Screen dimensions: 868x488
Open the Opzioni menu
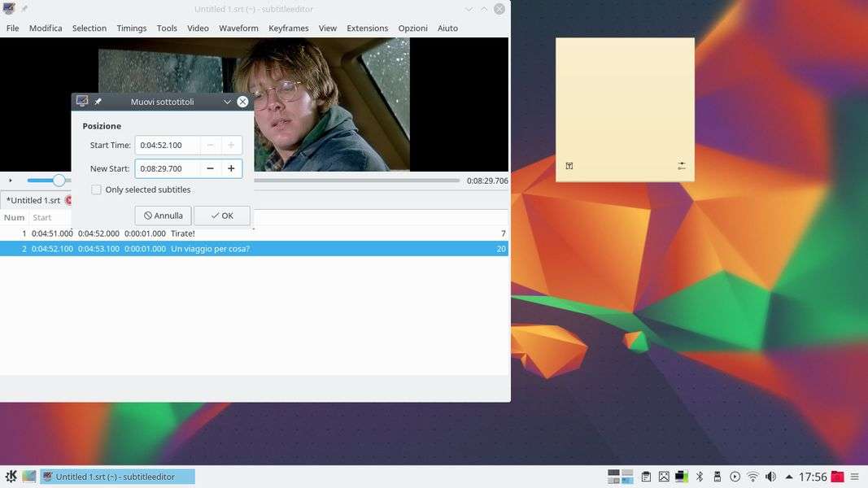tap(412, 28)
